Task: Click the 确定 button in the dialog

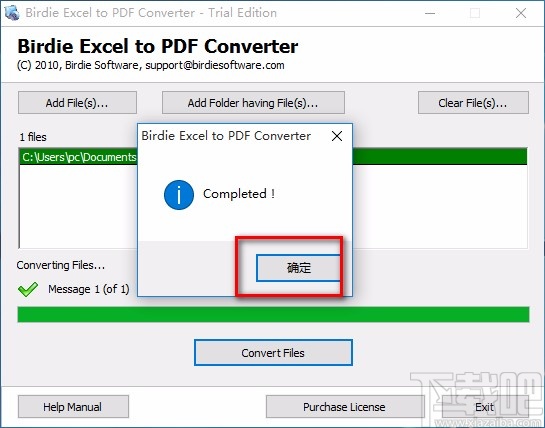Action: click(x=298, y=268)
